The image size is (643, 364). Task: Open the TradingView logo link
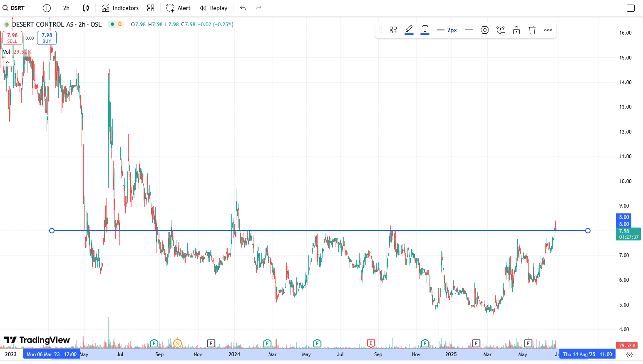37,340
